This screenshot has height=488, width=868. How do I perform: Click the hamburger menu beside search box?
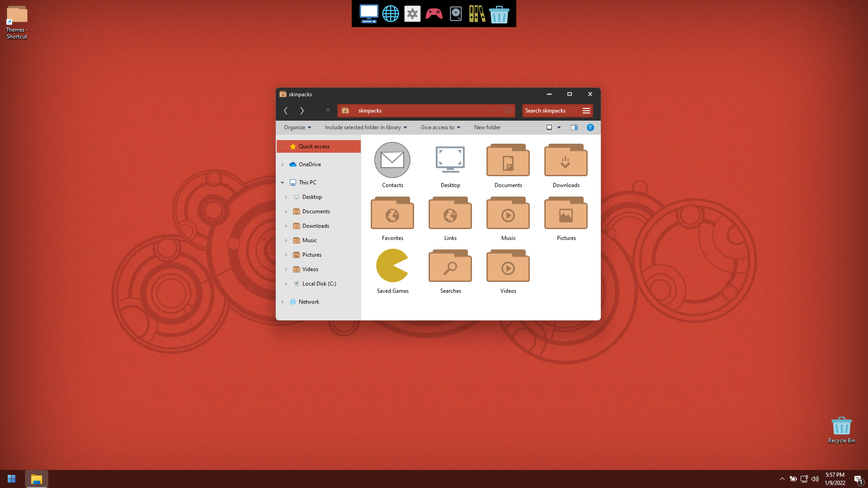[586, 111]
